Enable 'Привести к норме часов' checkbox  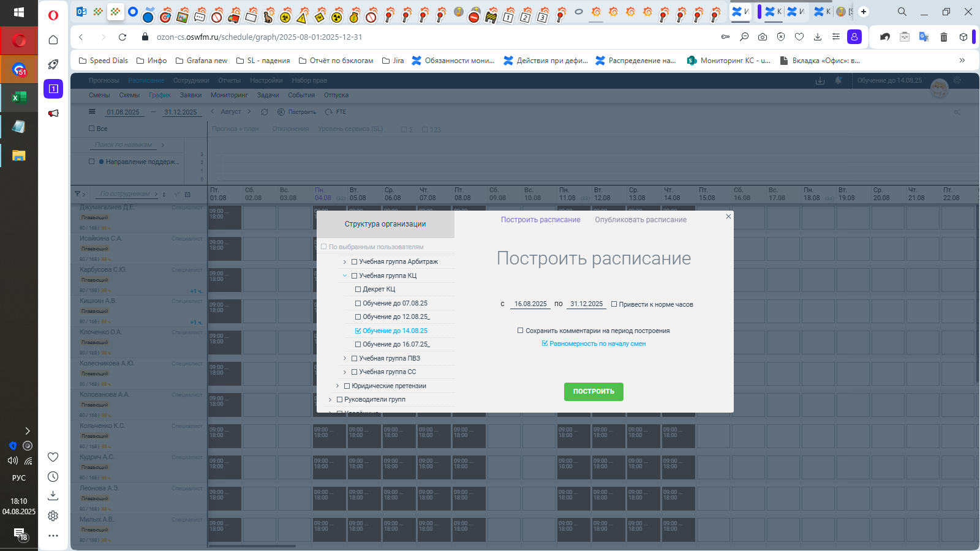click(614, 304)
